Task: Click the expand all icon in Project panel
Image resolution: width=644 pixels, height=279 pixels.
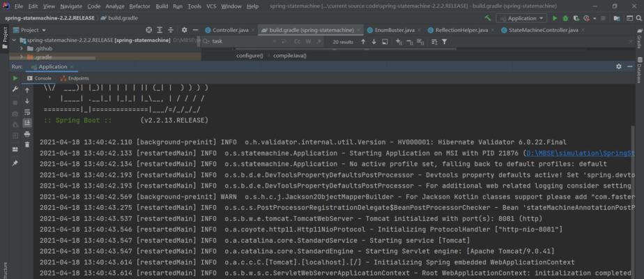Action: [160, 30]
